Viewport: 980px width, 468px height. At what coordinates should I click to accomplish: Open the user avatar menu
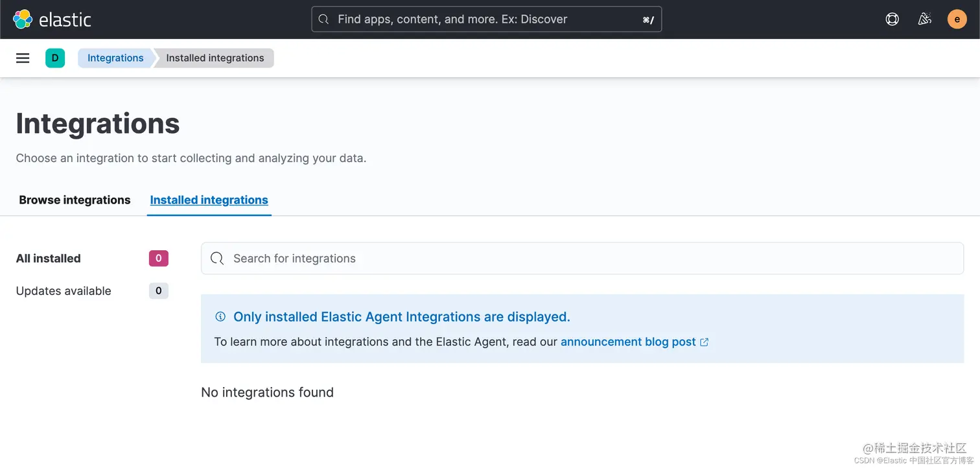(x=957, y=19)
